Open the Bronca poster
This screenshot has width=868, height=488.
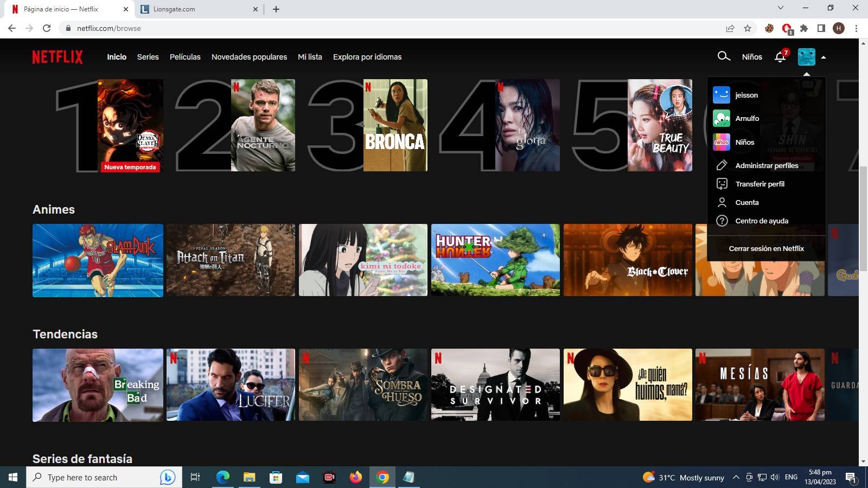(395, 125)
